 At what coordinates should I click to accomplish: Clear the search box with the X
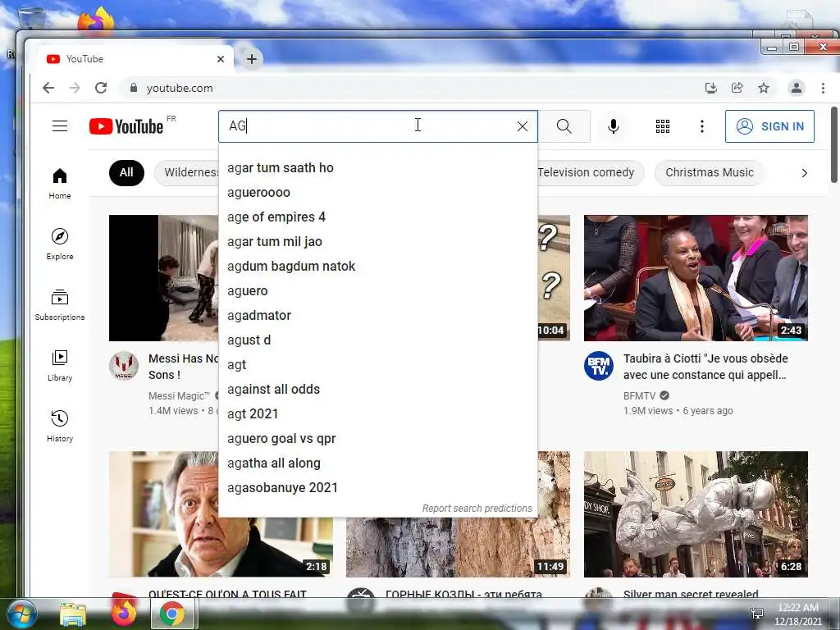point(523,126)
